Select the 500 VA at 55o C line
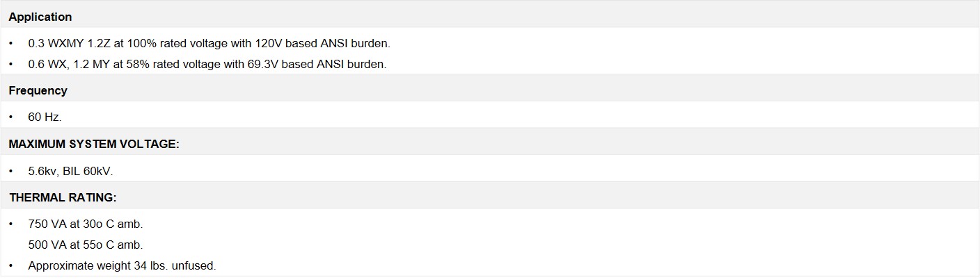 [85, 245]
